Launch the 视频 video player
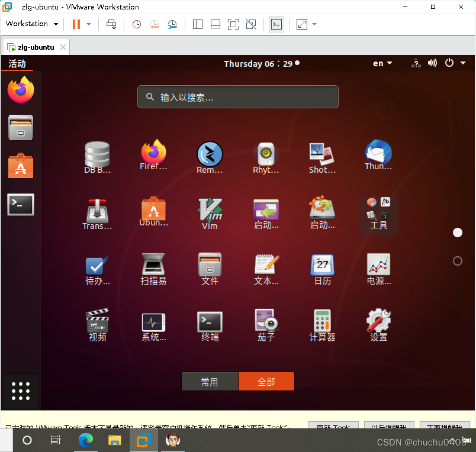This screenshot has height=452, width=476. pyautogui.click(x=97, y=325)
